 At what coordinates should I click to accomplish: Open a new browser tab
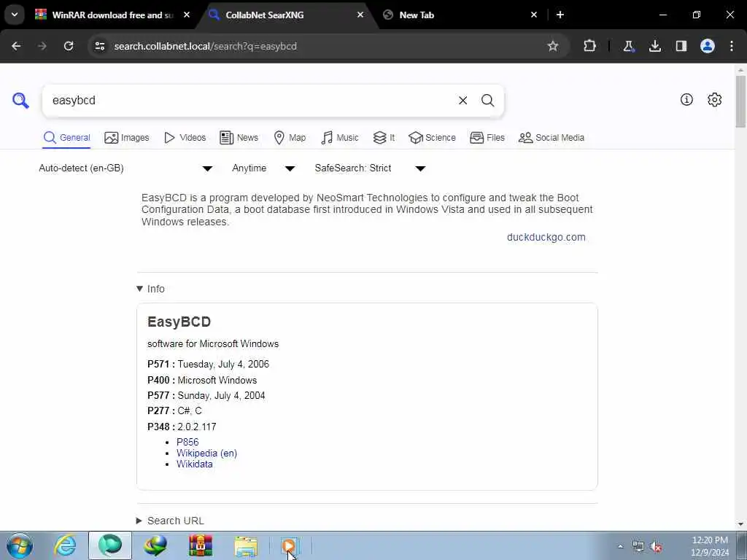click(x=560, y=15)
